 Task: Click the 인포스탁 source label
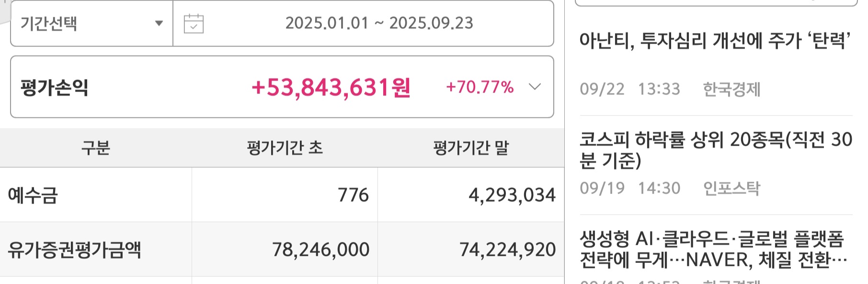(x=731, y=188)
